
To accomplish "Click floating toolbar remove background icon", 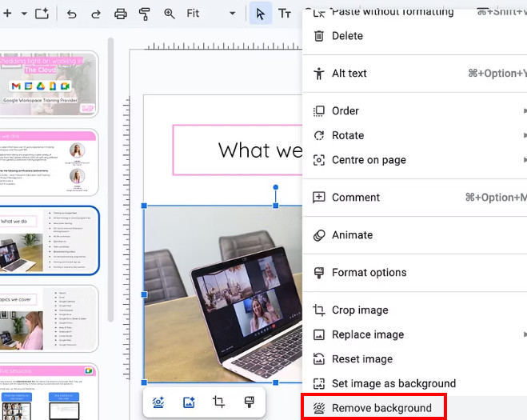I will point(158,402).
